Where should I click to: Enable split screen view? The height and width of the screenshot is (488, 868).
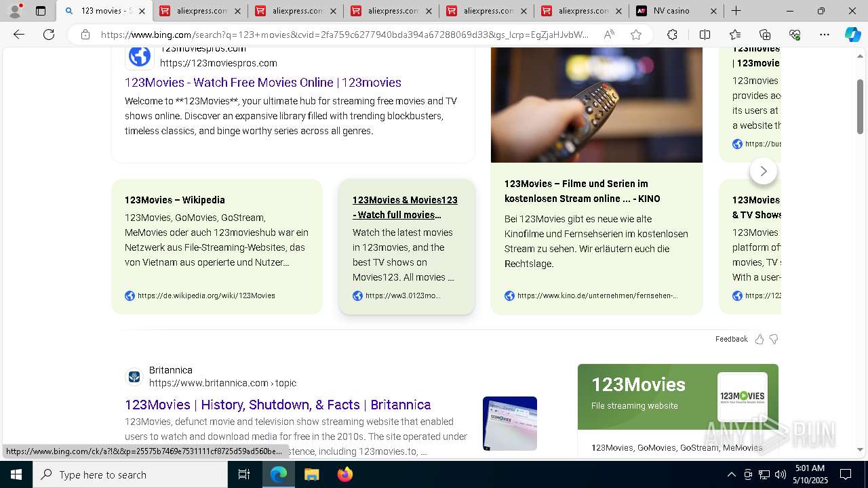[705, 35]
